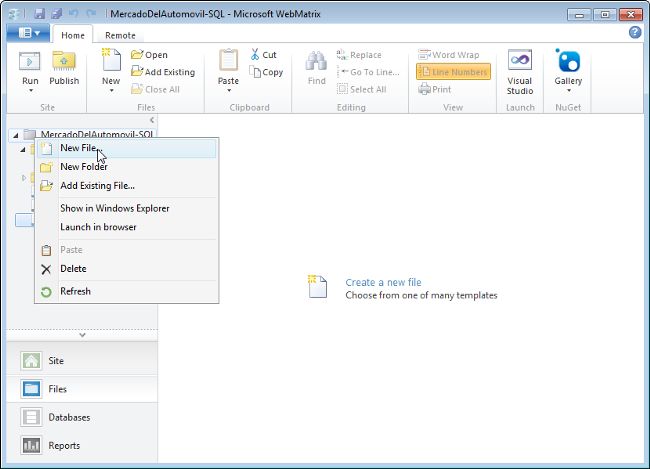The image size is (650, 469).
Task: Click the green Refresh icon in menu
Action: pos(46,292)
